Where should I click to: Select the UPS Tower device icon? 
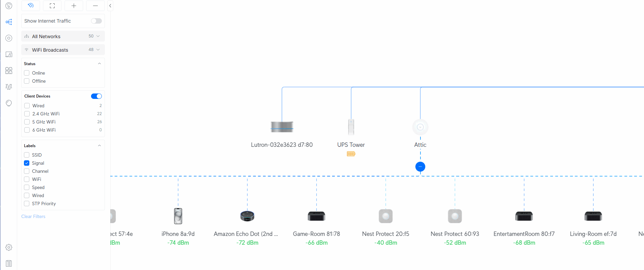coord(351,127)
